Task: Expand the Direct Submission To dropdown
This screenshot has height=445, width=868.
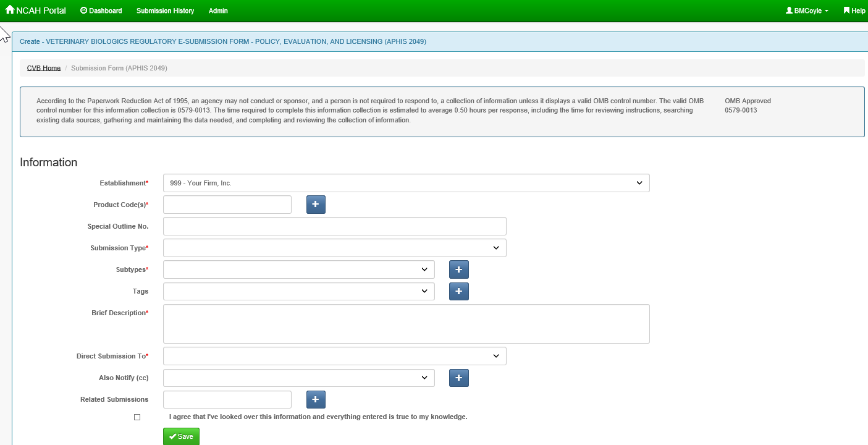Action: click(334, 356)
